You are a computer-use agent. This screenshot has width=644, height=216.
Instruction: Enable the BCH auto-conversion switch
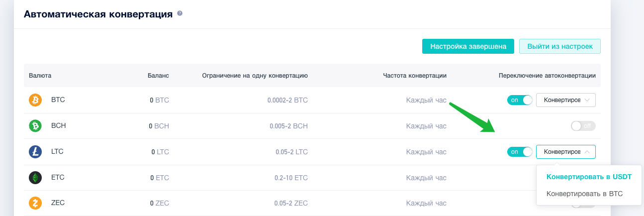point(583,126)
